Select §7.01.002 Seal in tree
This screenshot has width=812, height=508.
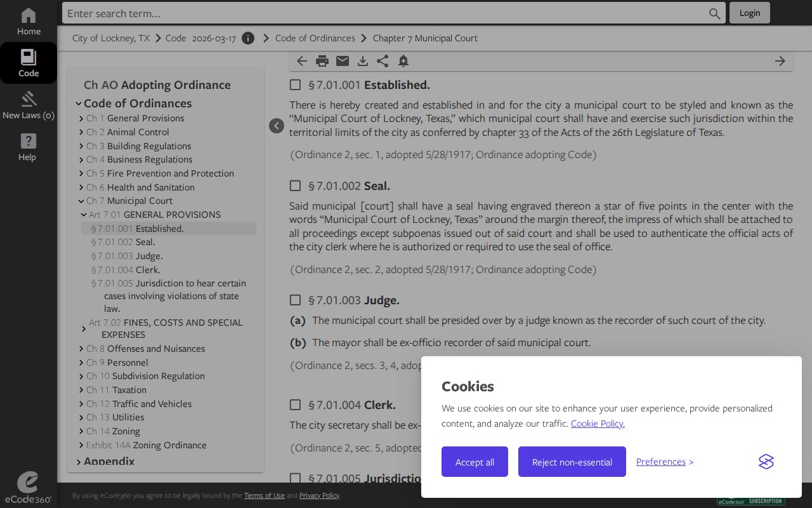coord(123,242)
